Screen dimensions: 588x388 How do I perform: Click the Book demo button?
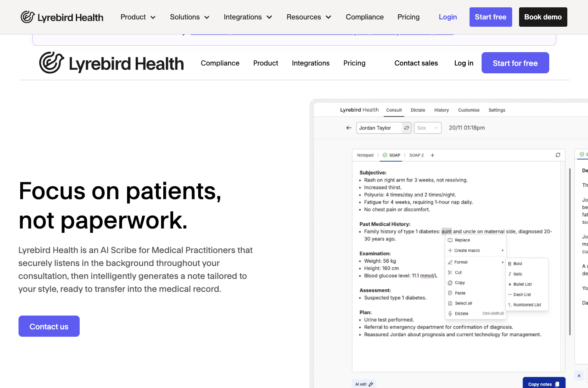tap(543, 17)
